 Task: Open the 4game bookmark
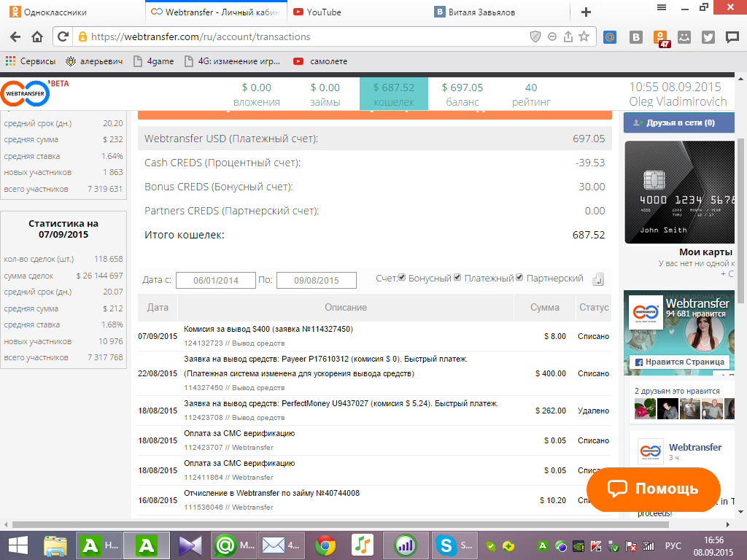153,61
